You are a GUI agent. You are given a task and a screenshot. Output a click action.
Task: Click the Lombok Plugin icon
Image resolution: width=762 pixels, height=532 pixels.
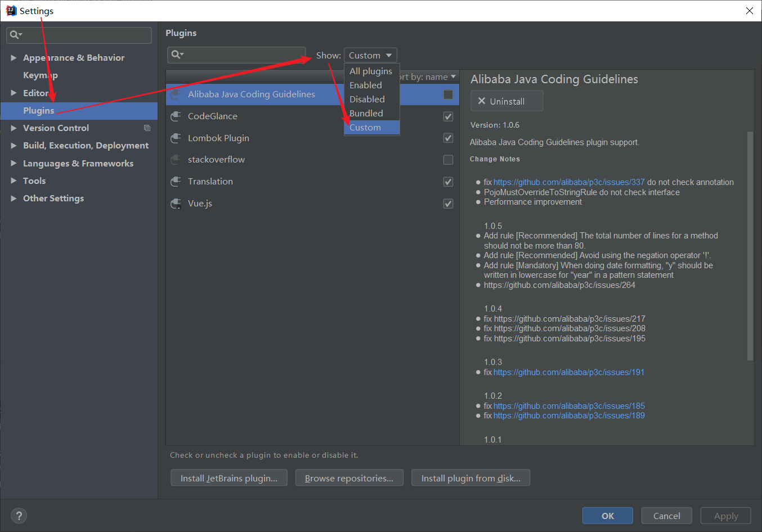[176, 138]
